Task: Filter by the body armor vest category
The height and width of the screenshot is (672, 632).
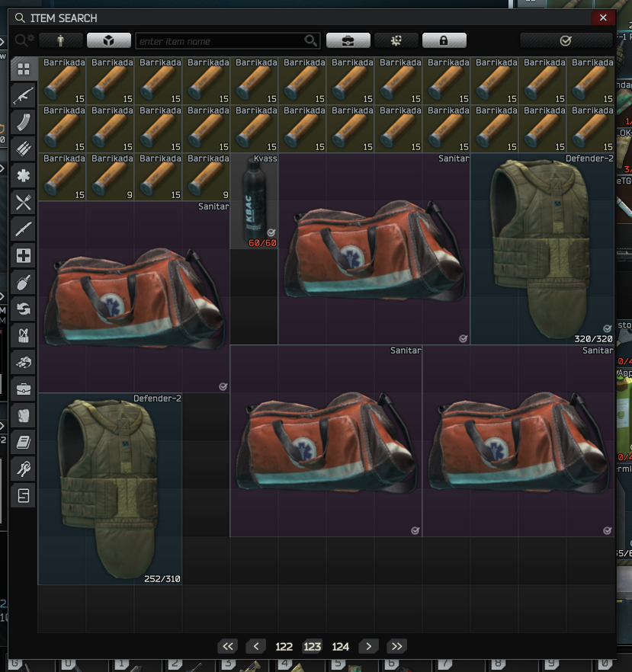Action: click(23, 415)
